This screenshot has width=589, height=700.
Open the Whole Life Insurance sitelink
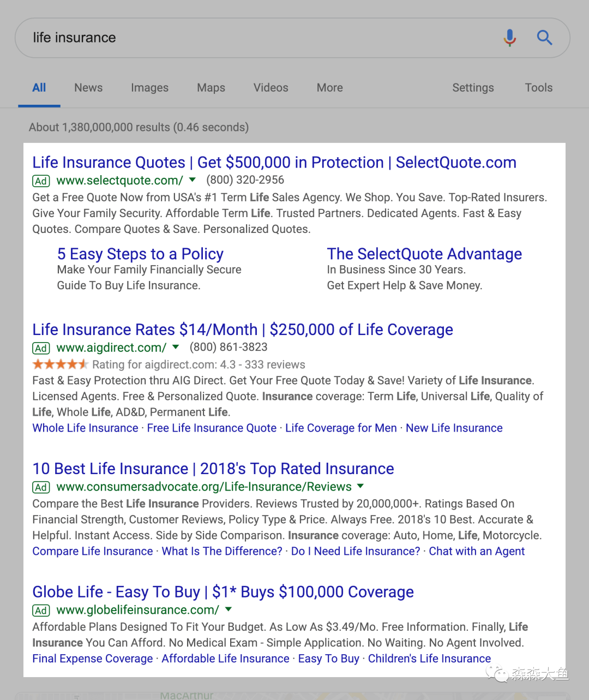tap(85, 428)
